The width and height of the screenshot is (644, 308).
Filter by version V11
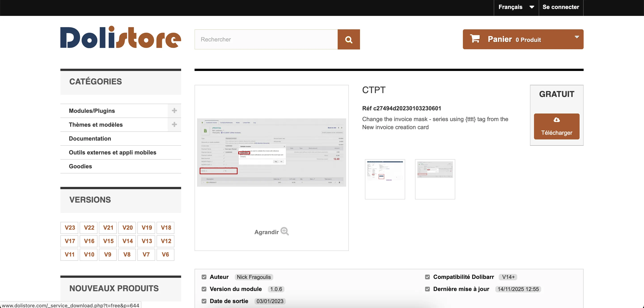click(70, 255)
